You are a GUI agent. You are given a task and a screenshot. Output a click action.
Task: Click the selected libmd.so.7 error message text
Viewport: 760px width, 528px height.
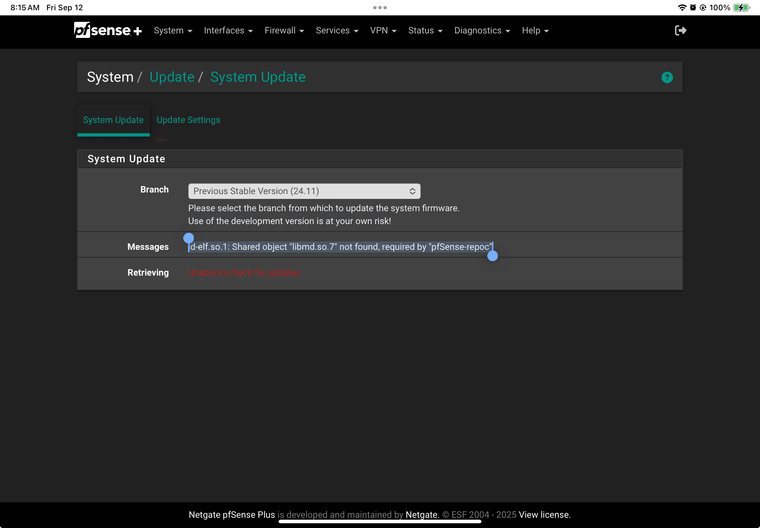(x=341, y=247)
